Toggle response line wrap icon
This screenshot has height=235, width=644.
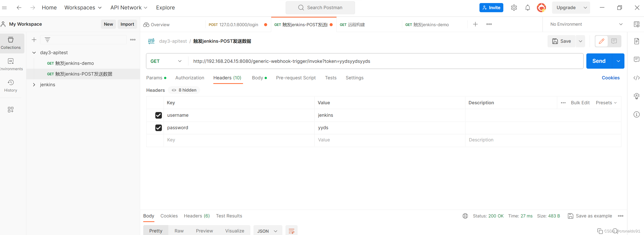292,231
